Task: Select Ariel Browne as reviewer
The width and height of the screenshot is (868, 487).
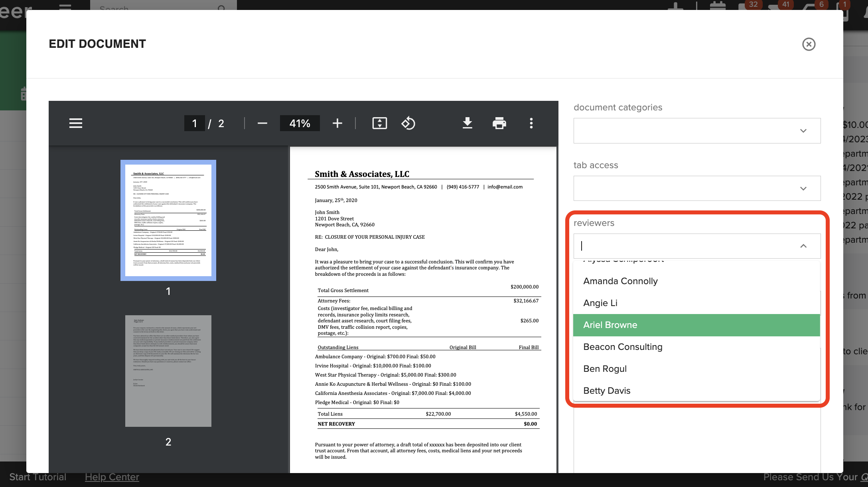Action: pos(696,325)
